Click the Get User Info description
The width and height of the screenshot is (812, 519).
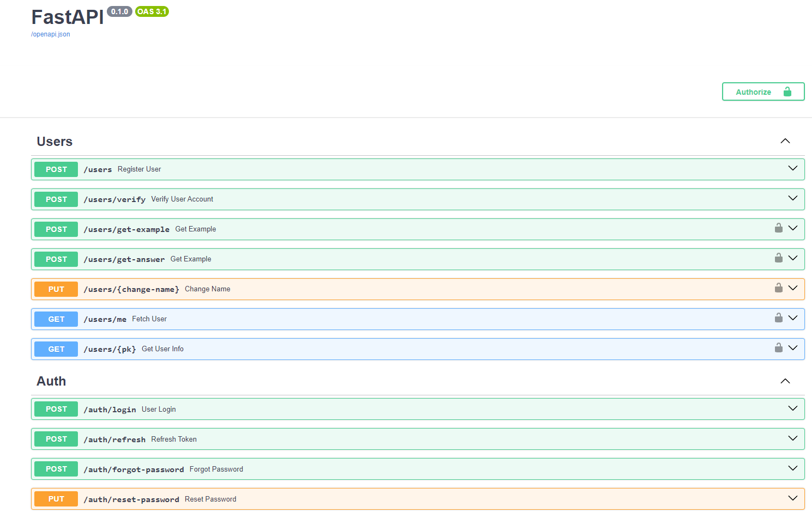(162, 349)
